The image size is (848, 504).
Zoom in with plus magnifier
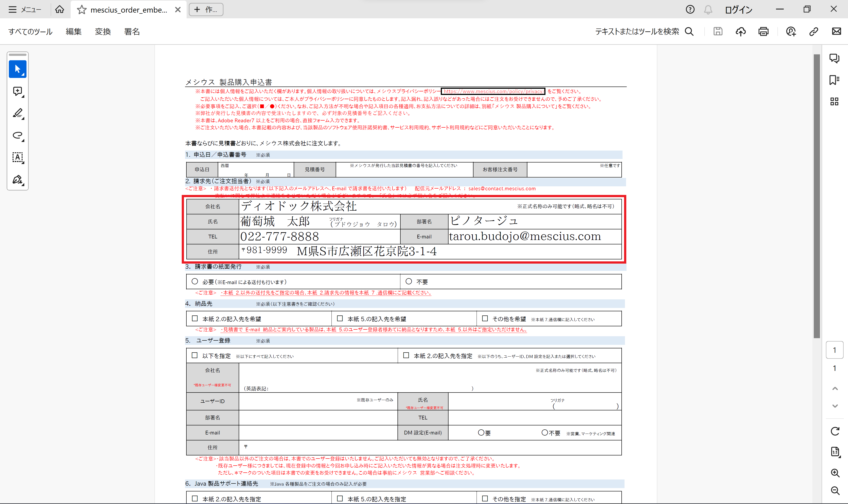point(835,473)
